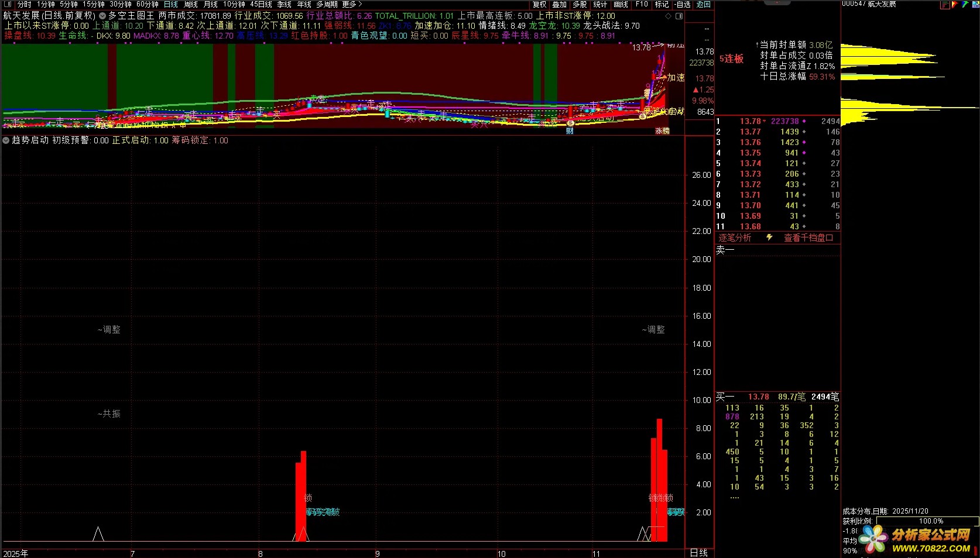Viewport: 980px width, 558px height.
Task: Open 查看千档盘口 order book link
Action: tap(808, 237)
